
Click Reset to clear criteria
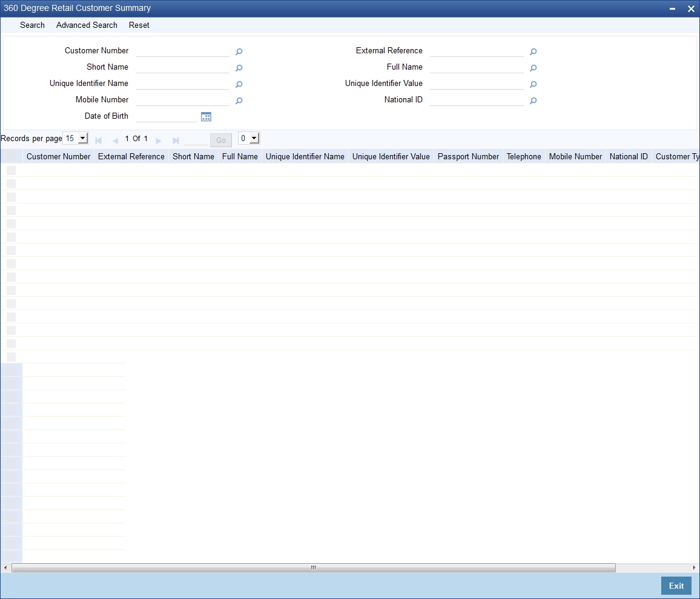click(x=139, y=25)
